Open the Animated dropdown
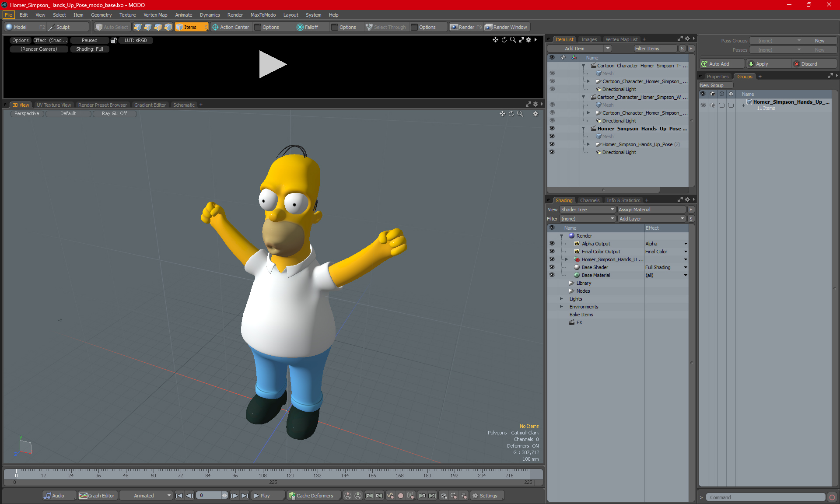Screen dimensions: 840x504 (x=146, y=496)
